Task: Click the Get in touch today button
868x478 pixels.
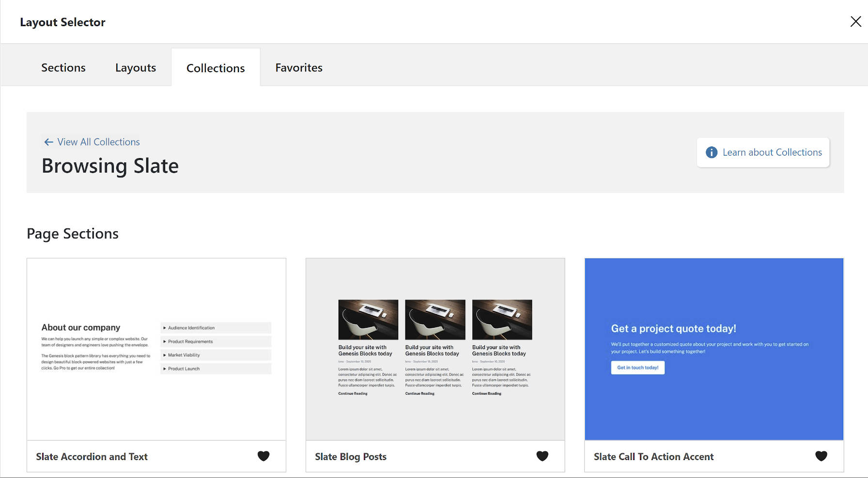Action: point(637,367)
